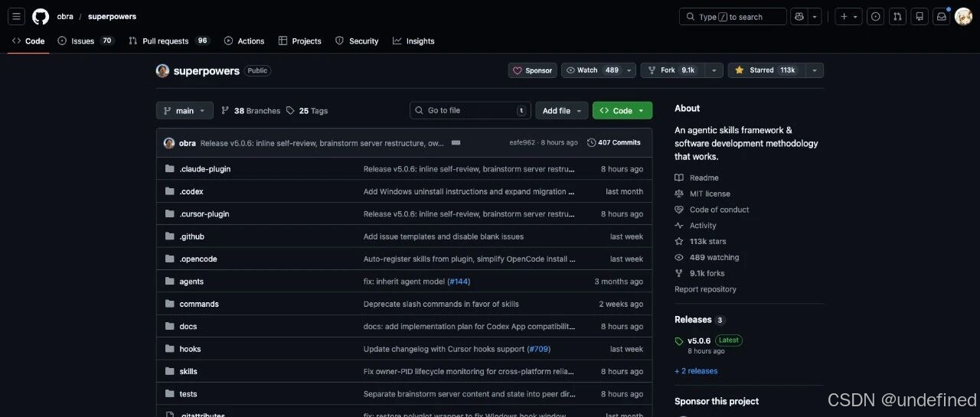Image resolution: width=980 pixels, height=417 pixels.
Task: Click the Sponsor heart button
Action: click(532, 70)
